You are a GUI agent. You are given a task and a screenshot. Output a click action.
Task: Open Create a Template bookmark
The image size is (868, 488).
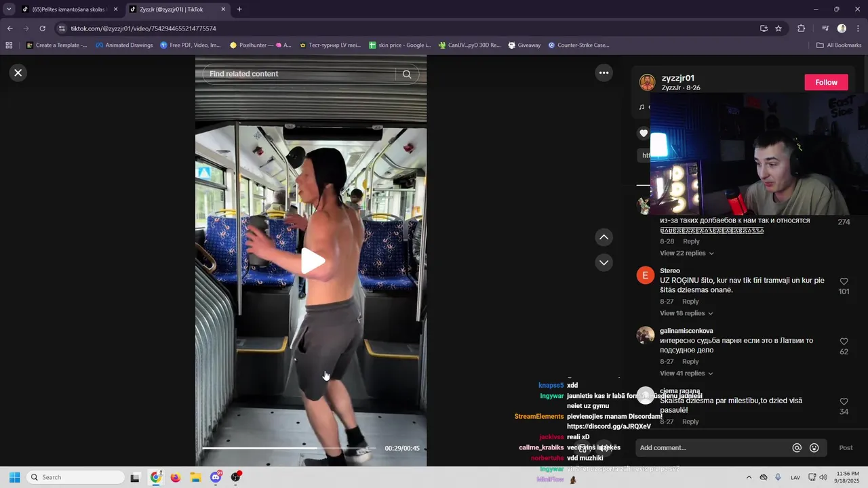[57, 45]
